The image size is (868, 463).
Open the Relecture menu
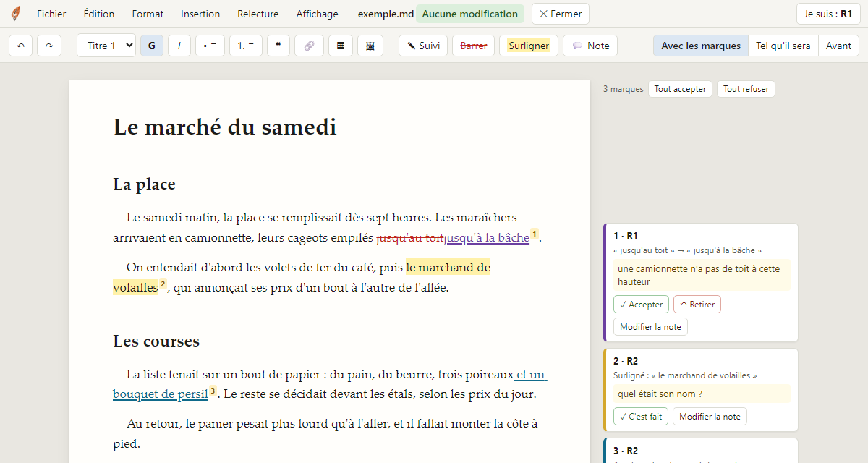pos(258,14)
